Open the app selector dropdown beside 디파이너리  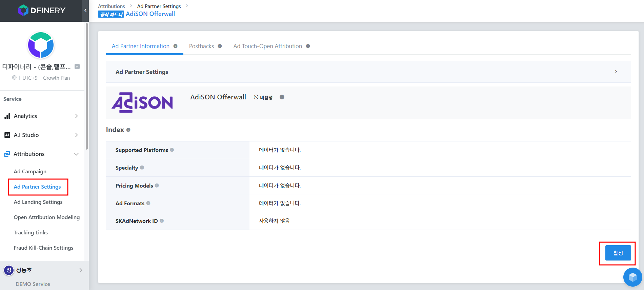[x=77, y=66]
